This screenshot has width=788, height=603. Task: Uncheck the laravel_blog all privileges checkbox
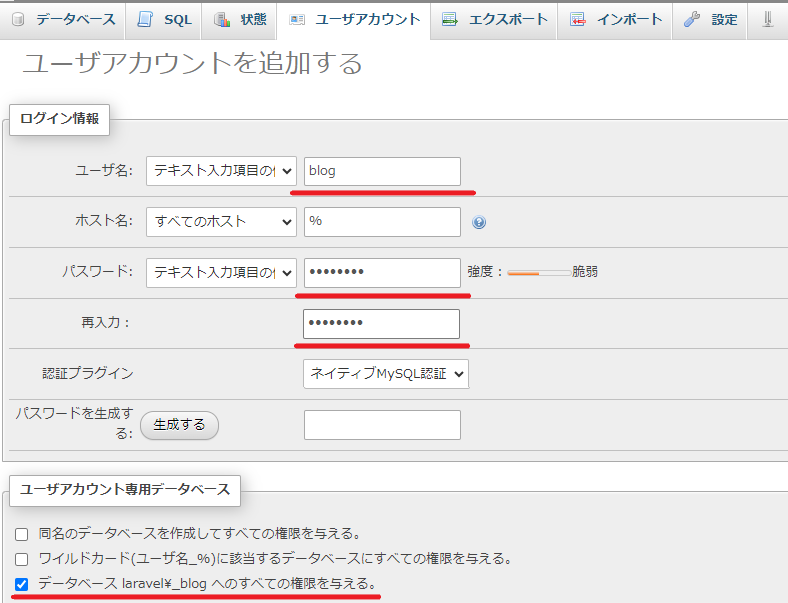(x=21, y=584)
